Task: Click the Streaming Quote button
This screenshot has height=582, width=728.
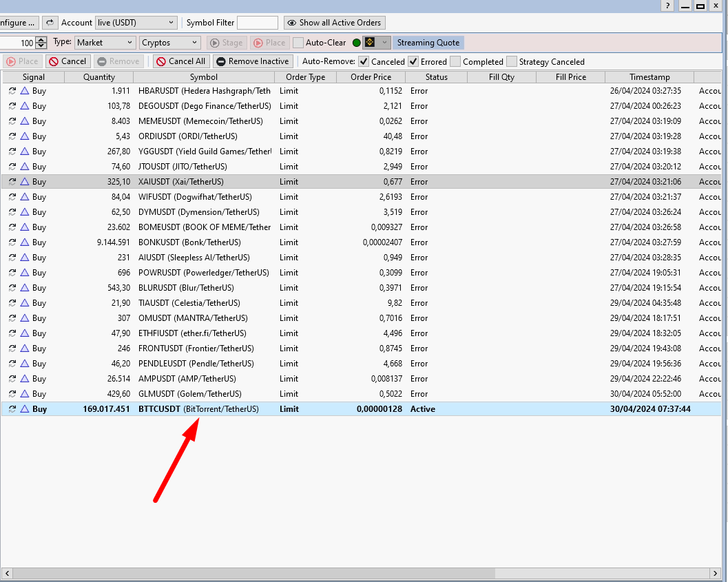Action: coord(428,43)
